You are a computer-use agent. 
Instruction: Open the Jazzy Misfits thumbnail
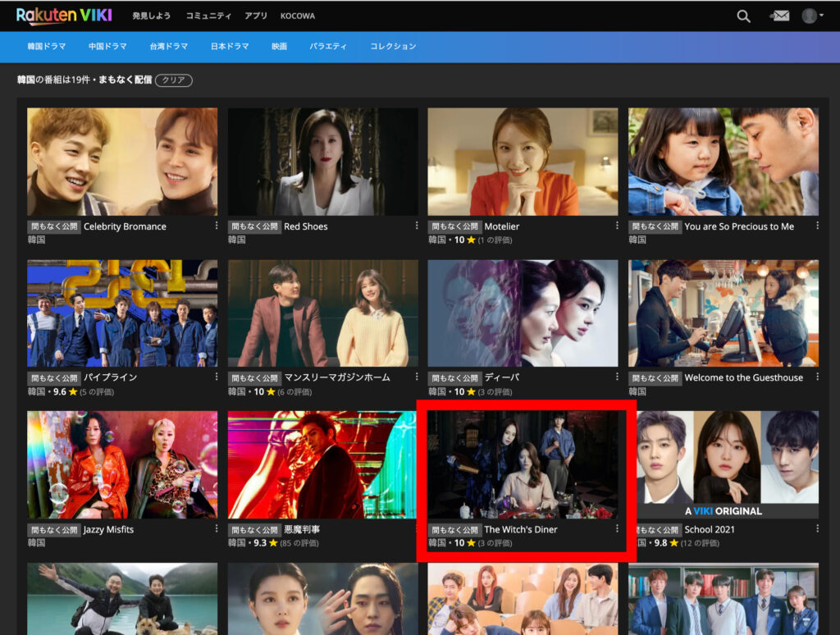[122, 464]
